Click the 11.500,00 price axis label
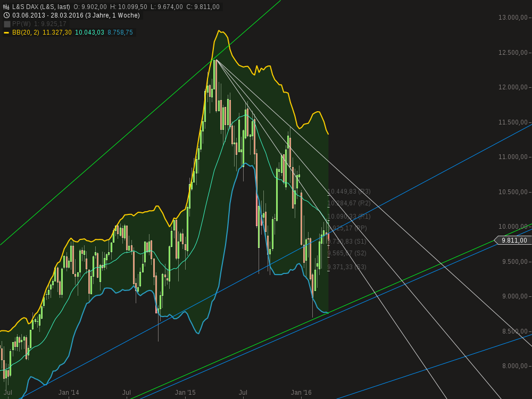This screenshot has width=532, height=399. (513, 122)
